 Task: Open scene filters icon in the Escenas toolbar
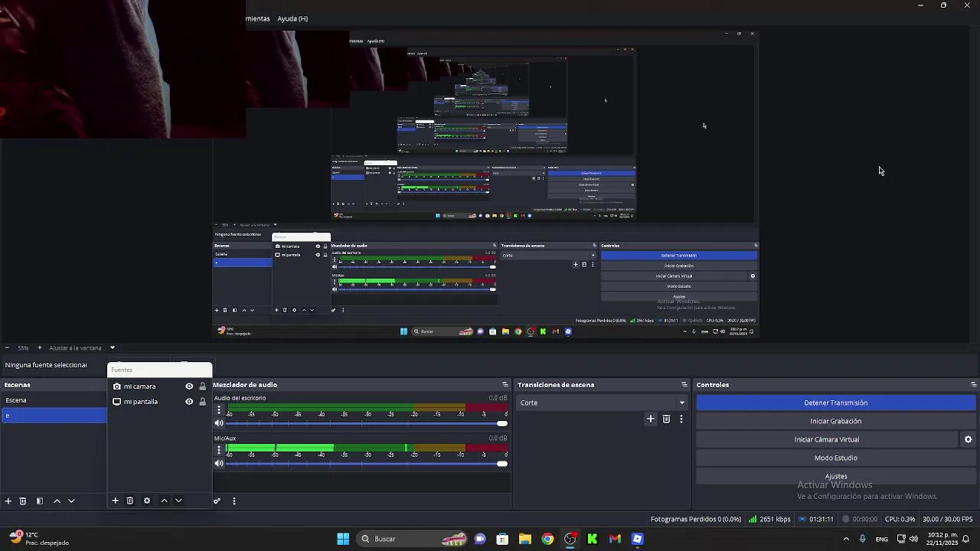(x=40, y=500)
